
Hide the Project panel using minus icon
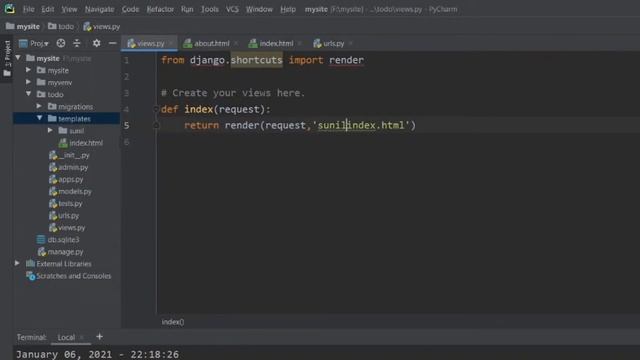pyautogui.click(x=113, y=43)
